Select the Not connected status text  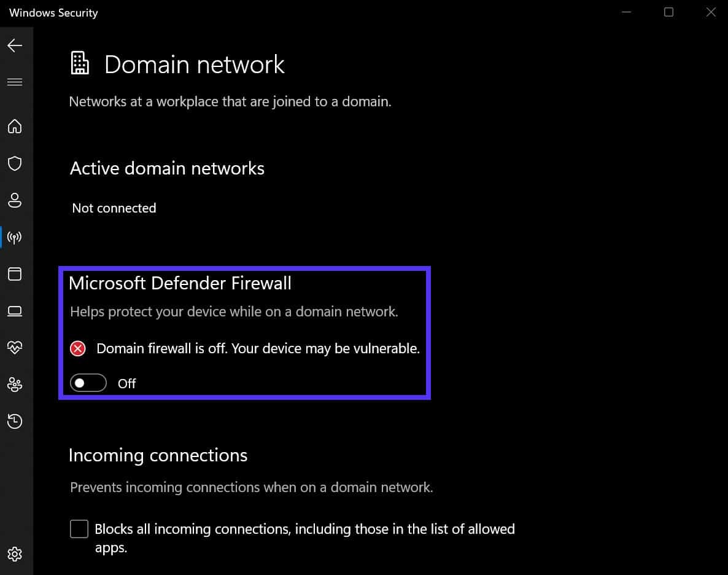click(114, 208)
